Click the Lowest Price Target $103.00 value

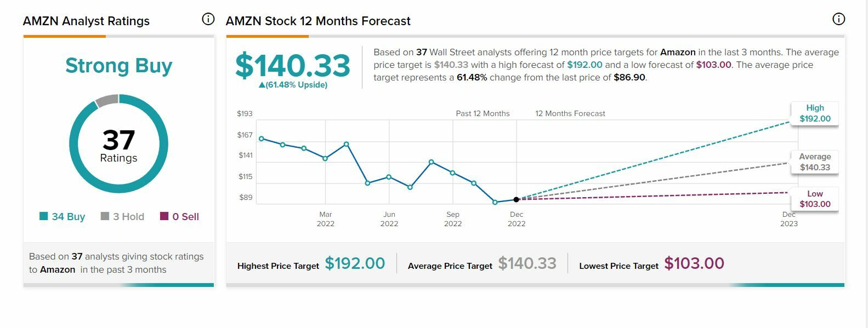click(694, 263)
